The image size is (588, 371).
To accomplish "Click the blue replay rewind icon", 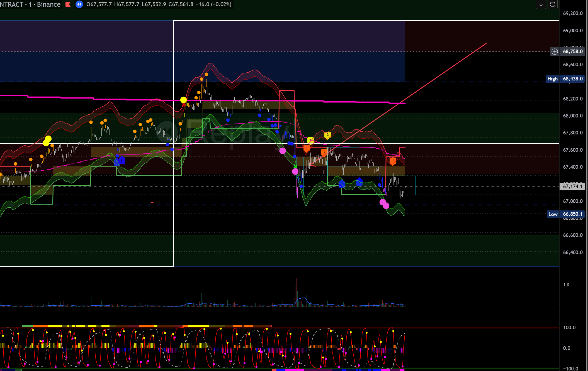I will pos(79,4).
